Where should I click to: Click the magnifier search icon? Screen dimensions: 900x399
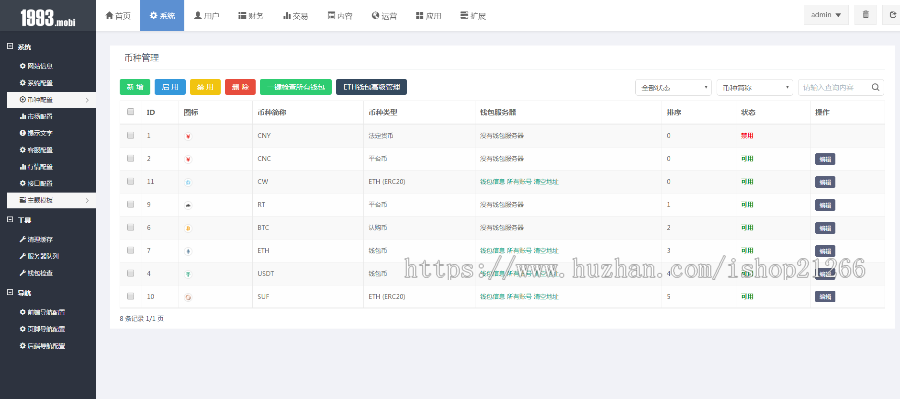click(876, 87)
